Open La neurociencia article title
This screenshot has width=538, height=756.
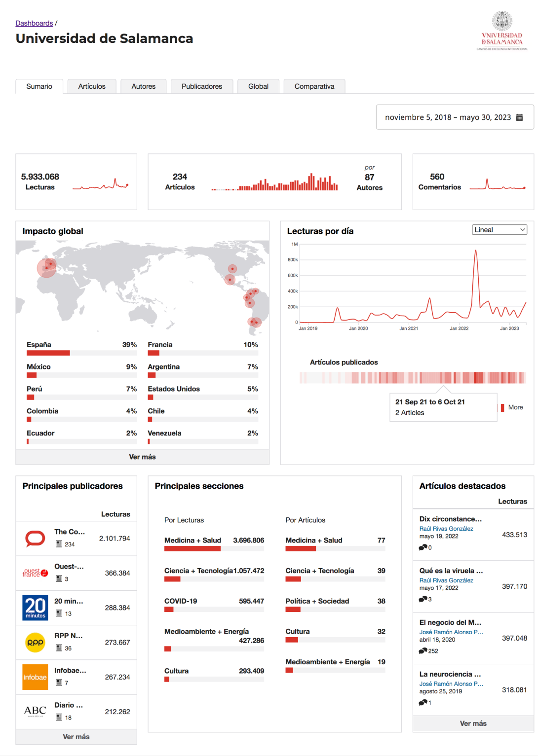click(x=450, y=674)
